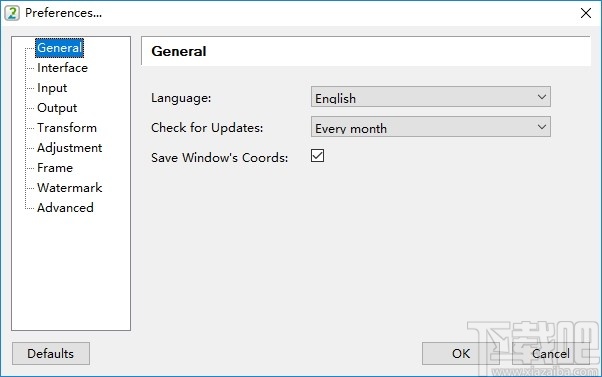Image resolution: width=602 pixels, height=377 pixels.
Task: Cancel the Preferences dialog
Action: pos(551,354)
